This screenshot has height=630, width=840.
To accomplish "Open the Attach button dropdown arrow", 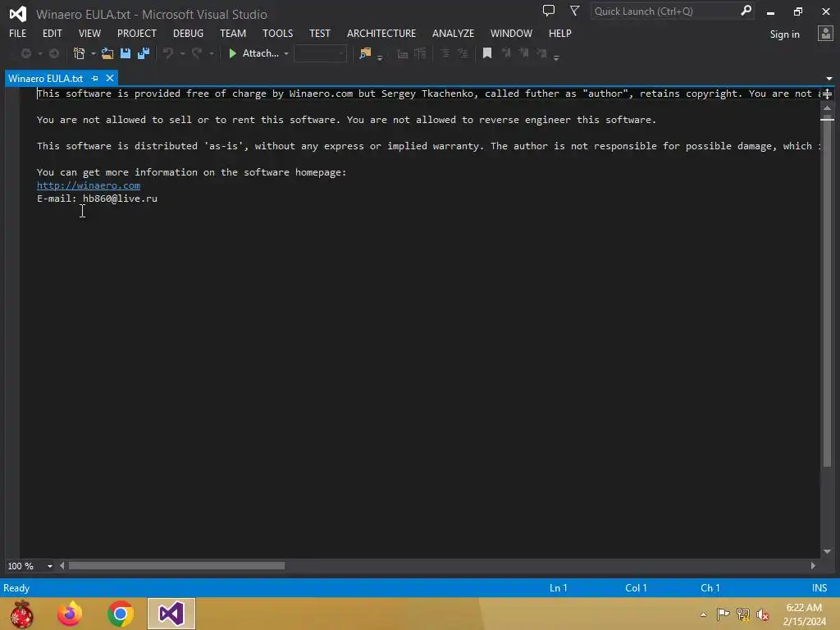I will click(286, 53).
